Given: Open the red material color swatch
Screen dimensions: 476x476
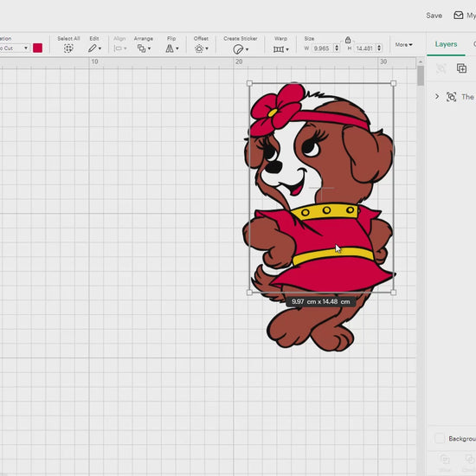Looking at the screenshot, I should click(x=37, y=48).
